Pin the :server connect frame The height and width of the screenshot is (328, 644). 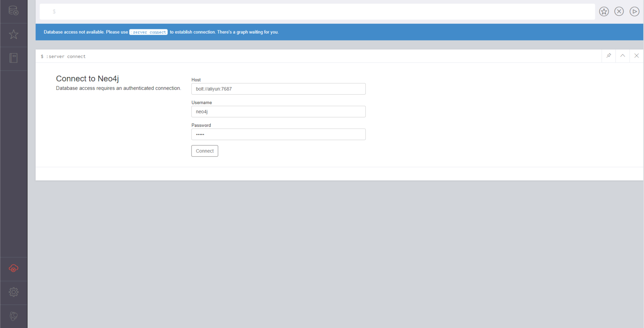609,56
